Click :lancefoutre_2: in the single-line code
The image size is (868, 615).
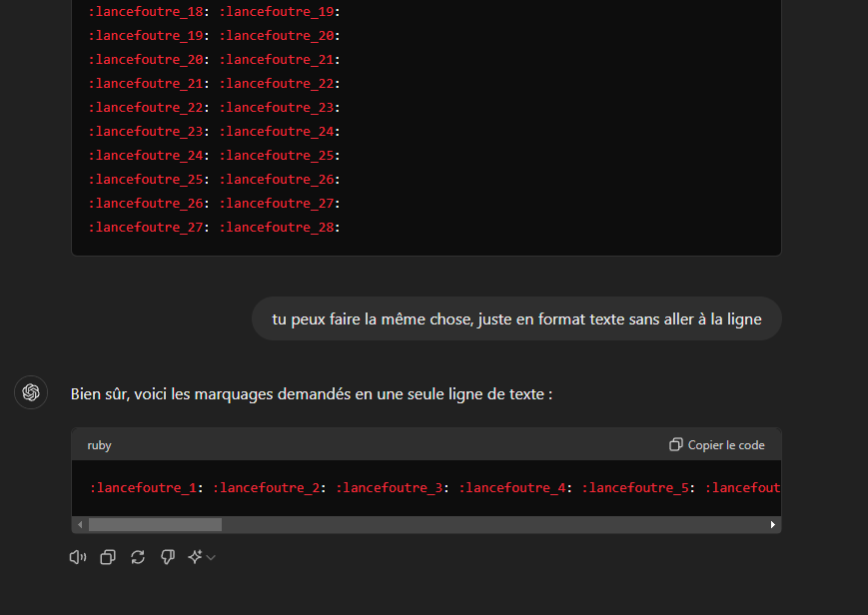point(270,487)
